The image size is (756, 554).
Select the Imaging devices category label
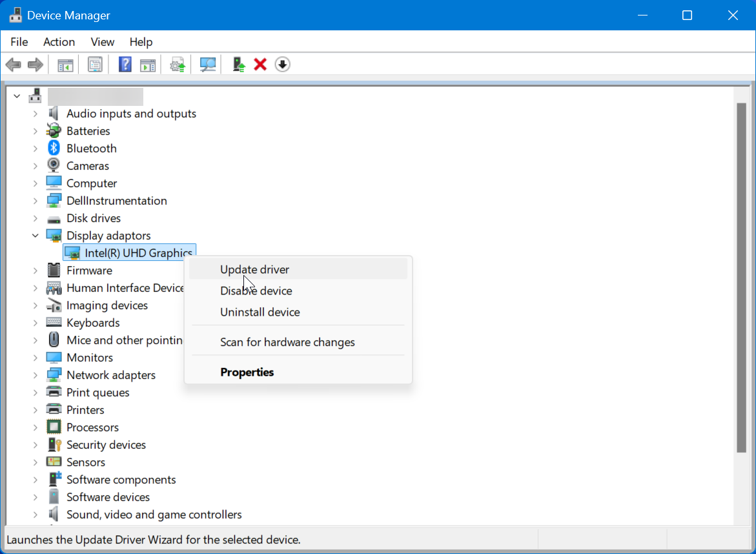[x=107, y=305]
